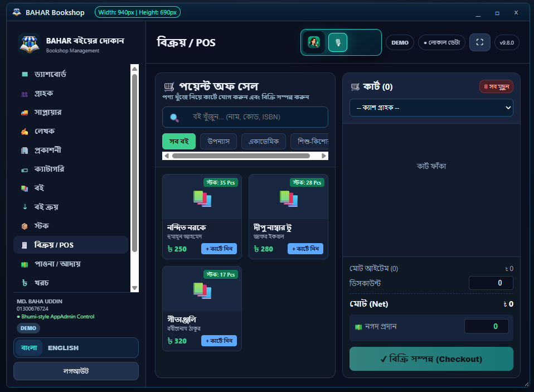
Task: Click the স্টক: 17 Pcs badge
Action: click(x=221, y=274)
